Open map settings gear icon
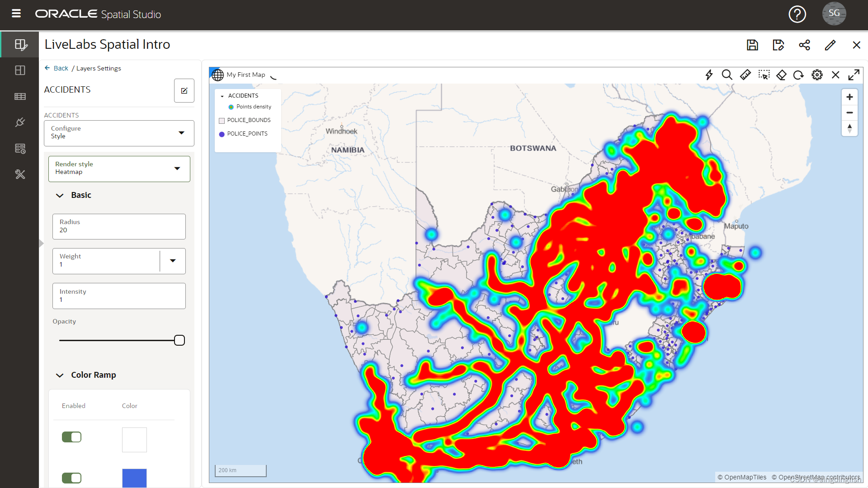 [x=817, y=75]
